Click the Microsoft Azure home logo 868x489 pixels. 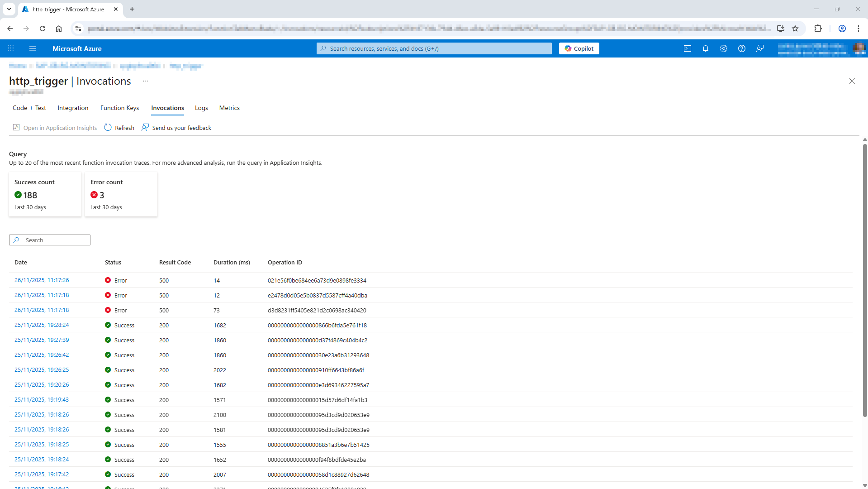(x=77, y=48)
